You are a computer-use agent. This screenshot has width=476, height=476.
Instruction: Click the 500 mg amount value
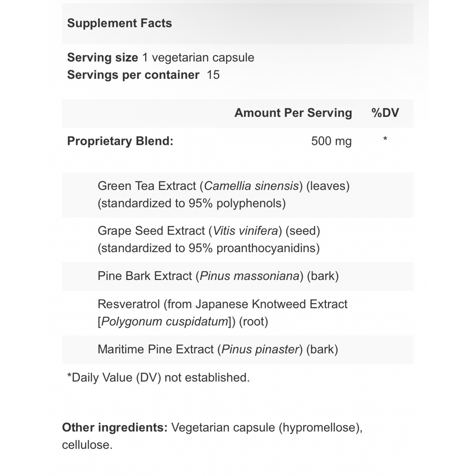(331, 141)
